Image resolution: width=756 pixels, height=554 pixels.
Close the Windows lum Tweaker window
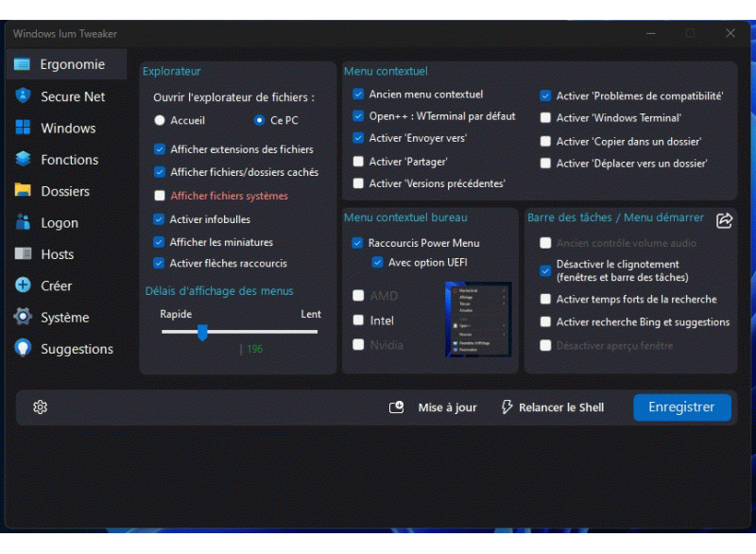tap(730, 33)
